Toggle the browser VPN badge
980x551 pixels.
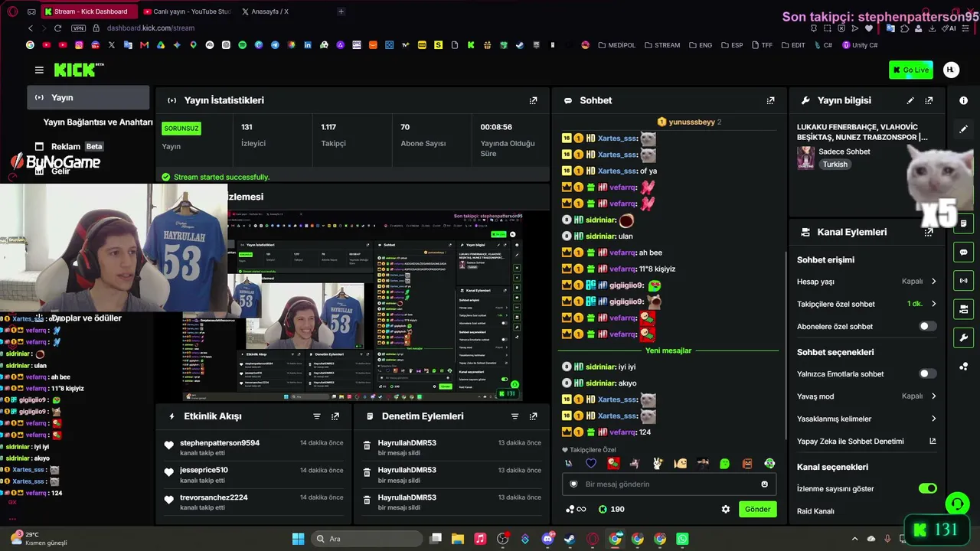coord(78,28)
